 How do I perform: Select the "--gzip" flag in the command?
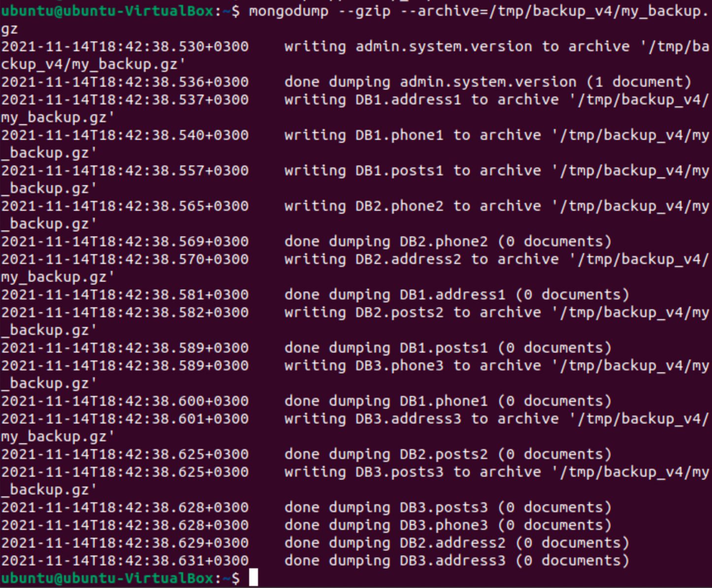365,11
